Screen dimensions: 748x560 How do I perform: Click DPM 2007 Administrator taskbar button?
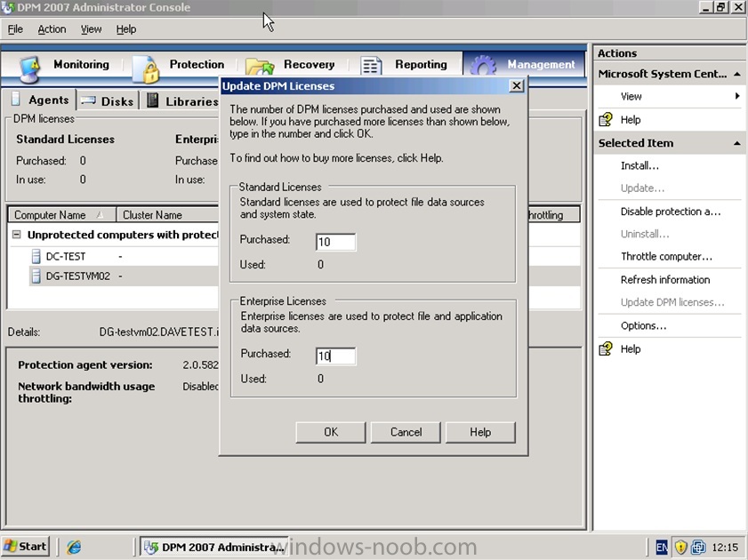(213, 548)
